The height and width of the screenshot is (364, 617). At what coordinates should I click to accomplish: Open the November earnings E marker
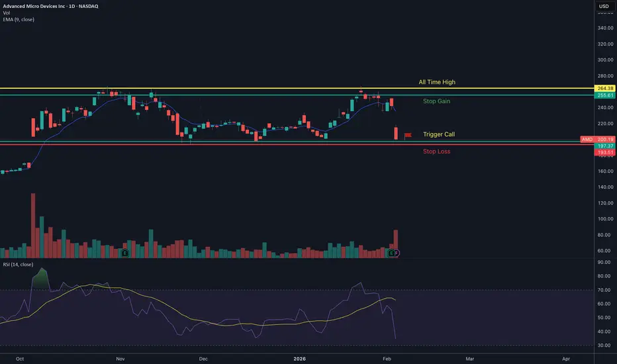(x=125, y=253)
